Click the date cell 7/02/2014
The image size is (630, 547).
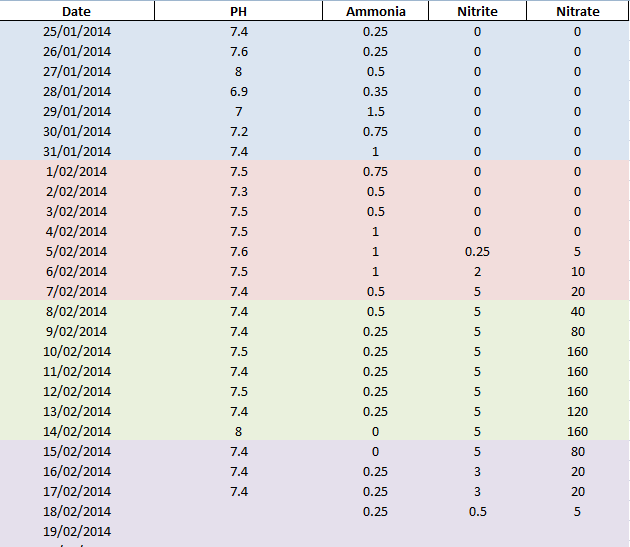pos(77,291)
